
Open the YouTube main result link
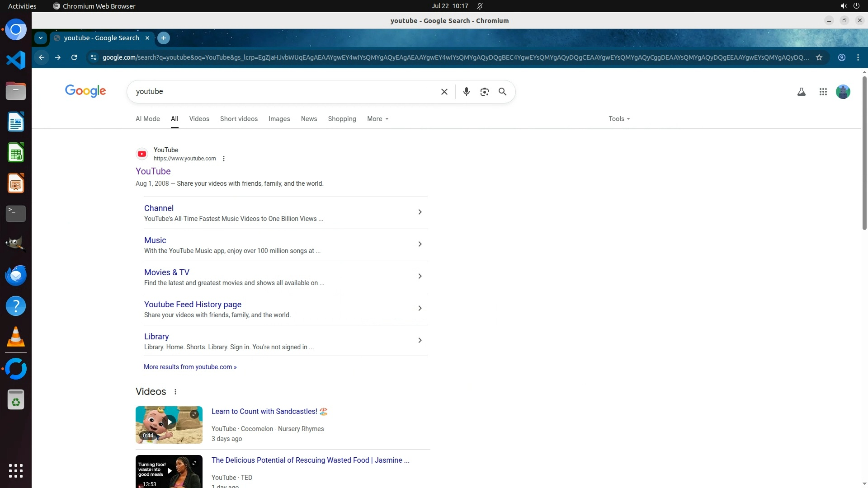[153, 171]
